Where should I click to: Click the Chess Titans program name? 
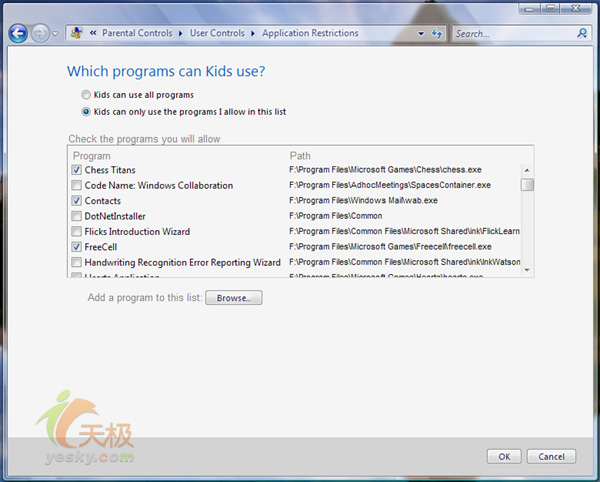pyautogui.click(x=110, y=169)
